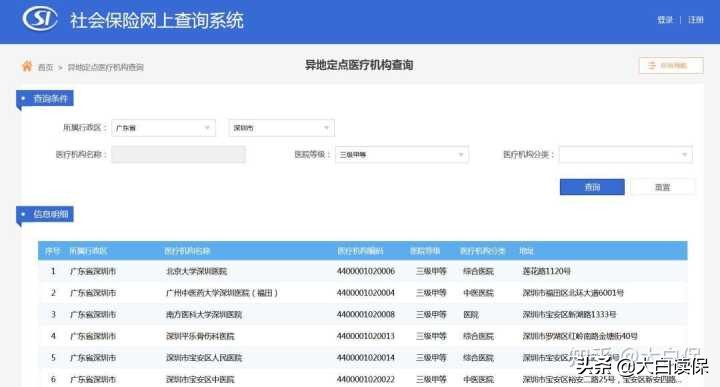
Task: Click address 深圳市福田区北环大道6001号
Action: [573, 293]
